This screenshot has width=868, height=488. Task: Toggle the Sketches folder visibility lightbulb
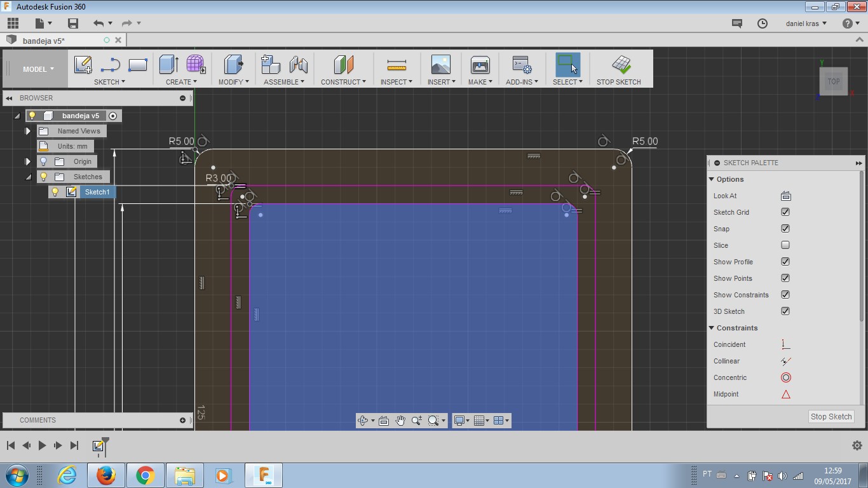pyautogui.click(x=44, y=177)
